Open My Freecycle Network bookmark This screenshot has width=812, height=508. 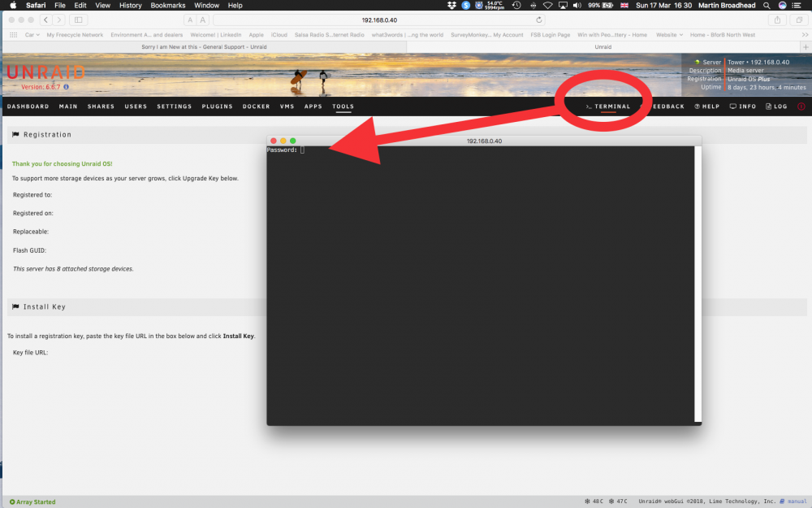(x=75, y=35)
